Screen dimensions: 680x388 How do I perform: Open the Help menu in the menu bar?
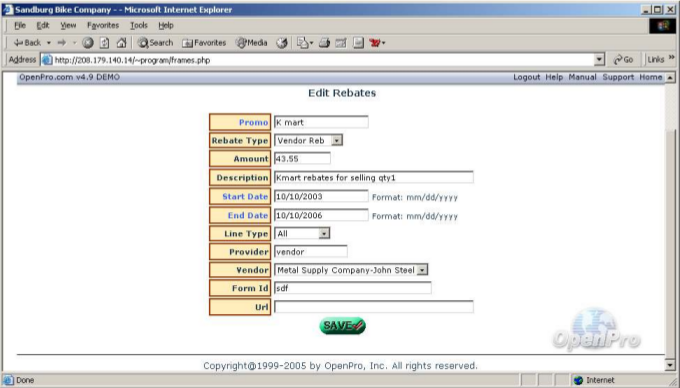pyautogui.click(x=166, y=26)
